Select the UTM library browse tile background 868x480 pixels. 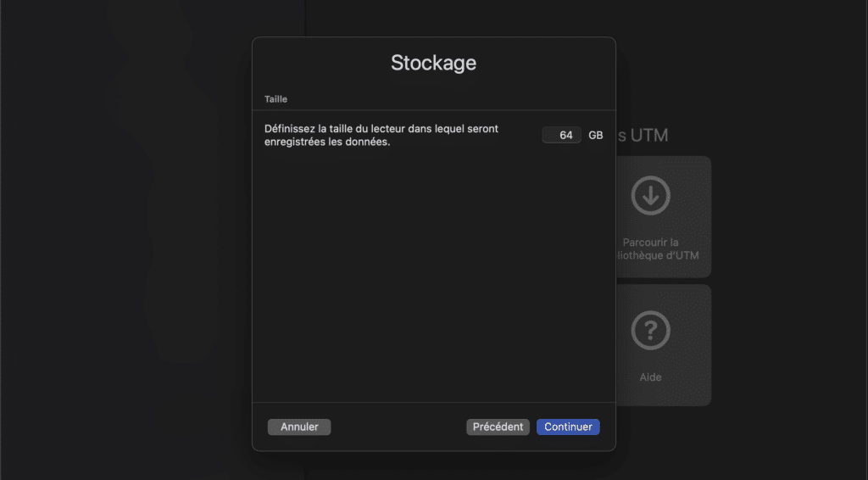(664, 216)
